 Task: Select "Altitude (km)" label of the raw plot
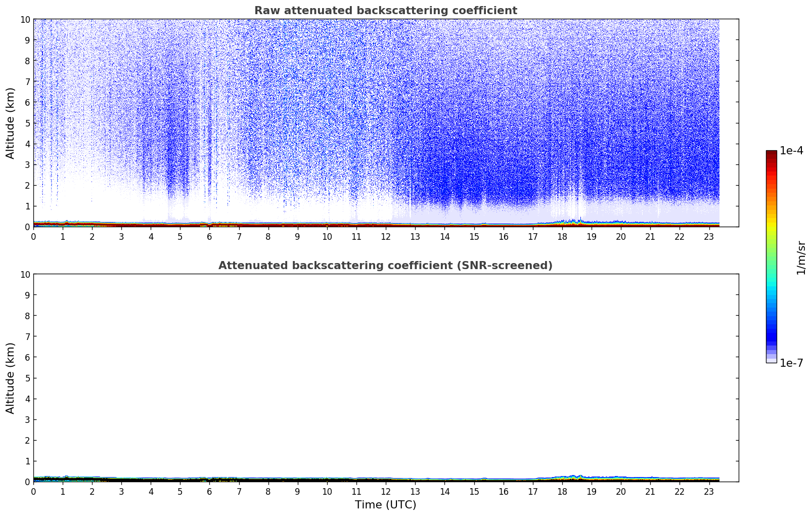pos(11,123)
